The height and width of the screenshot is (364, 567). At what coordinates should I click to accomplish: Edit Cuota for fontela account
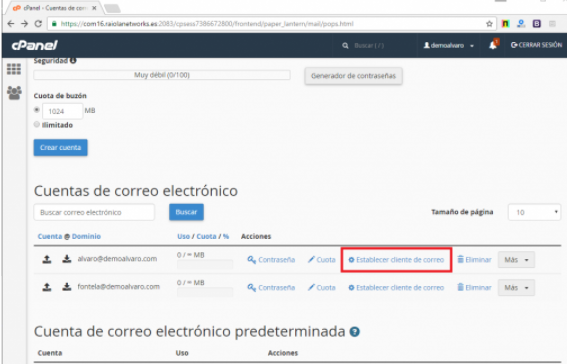(322, 288)
